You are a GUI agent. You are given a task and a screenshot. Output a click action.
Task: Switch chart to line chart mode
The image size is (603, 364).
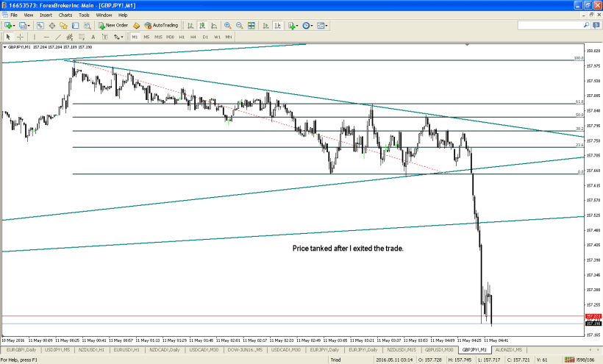pos(214,25)
